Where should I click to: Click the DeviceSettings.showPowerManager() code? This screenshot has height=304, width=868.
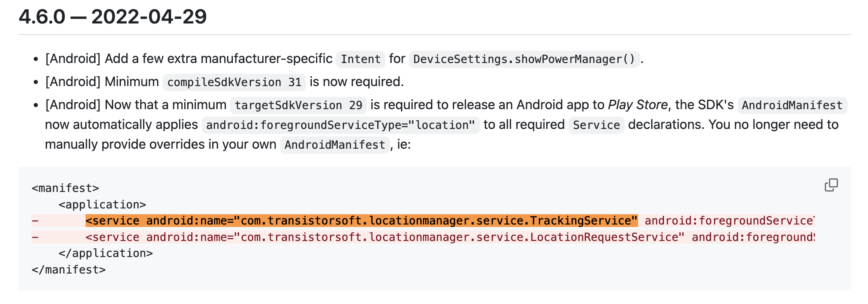(x=525, y=59)
